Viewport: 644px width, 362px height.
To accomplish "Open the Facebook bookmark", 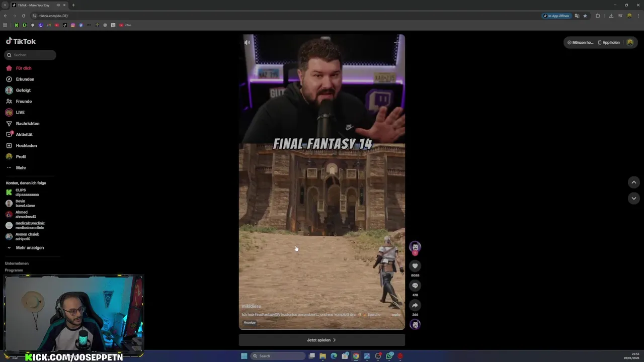I will [x=81, y=25].
